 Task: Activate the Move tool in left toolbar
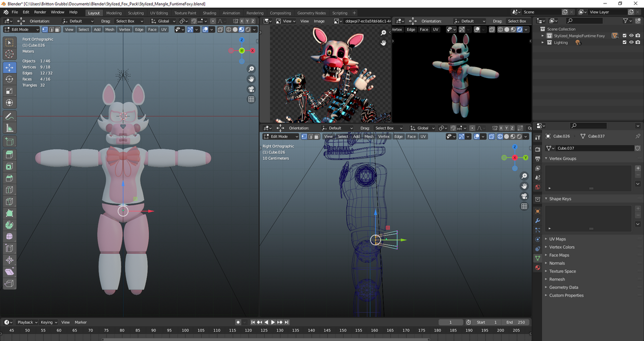pyautogui.click(x=10, y=67)
